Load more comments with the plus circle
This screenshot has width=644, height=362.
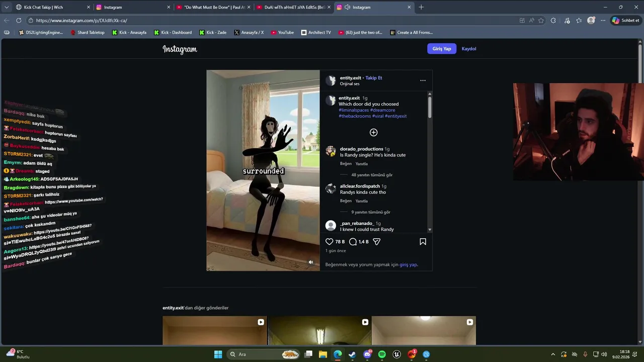(374, 132)
